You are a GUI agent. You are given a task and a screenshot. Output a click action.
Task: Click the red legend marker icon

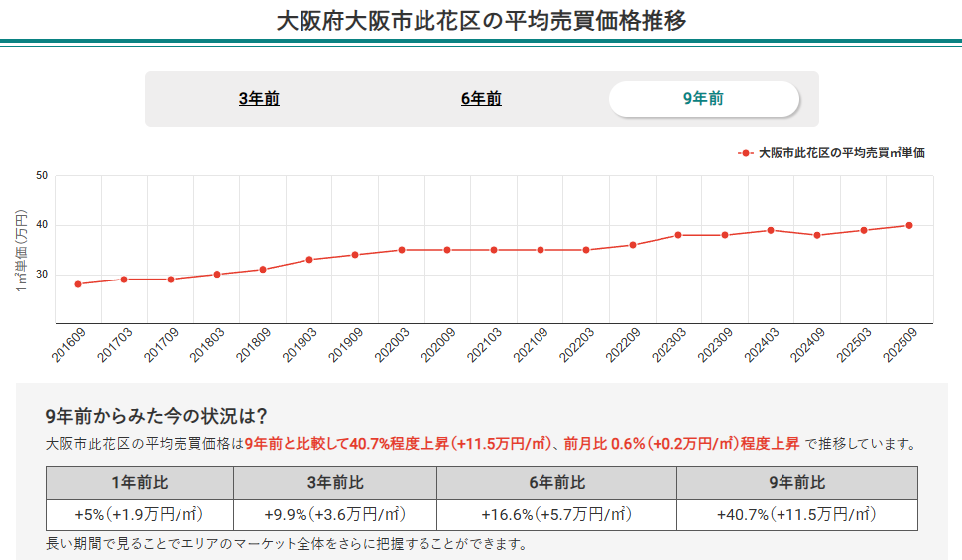tap(746, 153)
